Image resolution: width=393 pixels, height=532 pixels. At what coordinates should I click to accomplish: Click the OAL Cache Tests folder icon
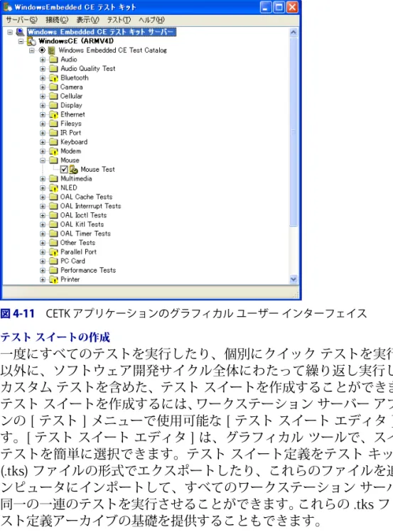[53, 197]
